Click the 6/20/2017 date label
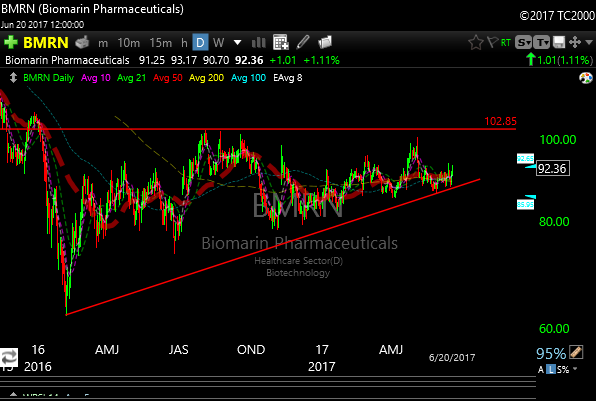 (452, 358)
